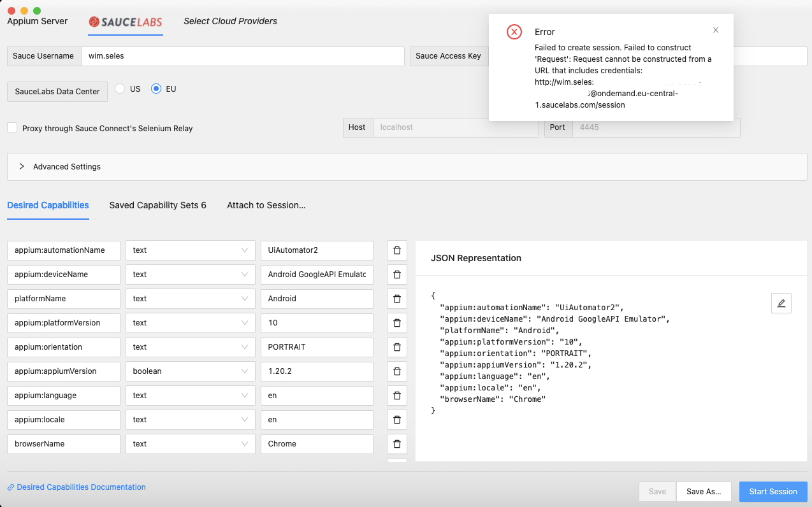Open the type dropdown for appium:appiumVersion
This screenshot has height=507, width=812.
(190, 371)
